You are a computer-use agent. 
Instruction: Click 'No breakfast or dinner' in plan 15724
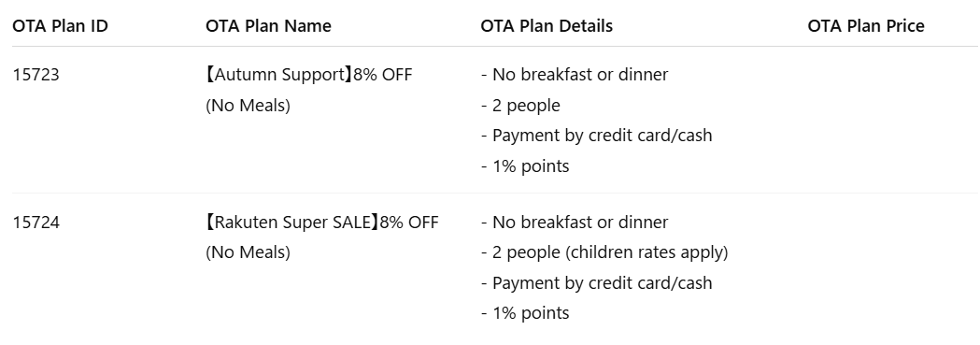[575, 223]
